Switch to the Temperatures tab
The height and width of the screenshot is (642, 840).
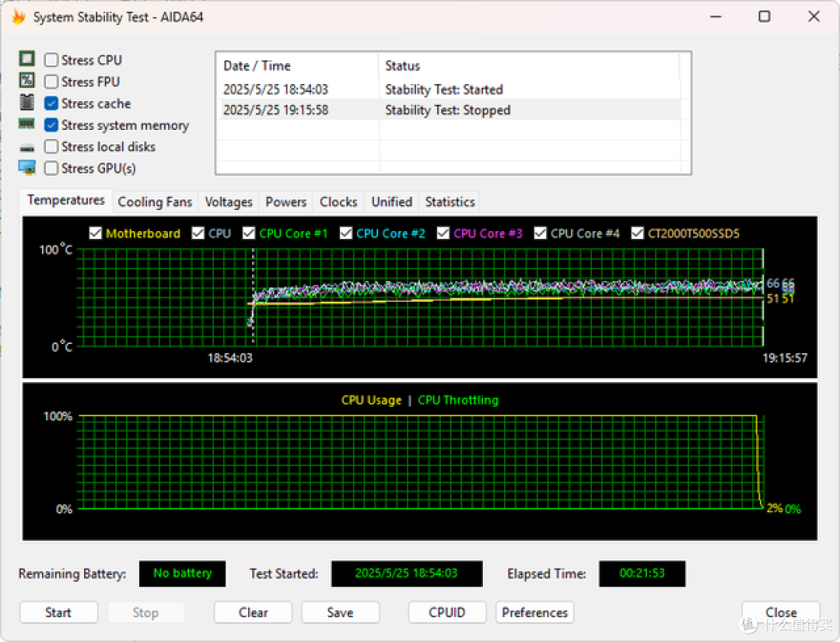click(66, 201)
